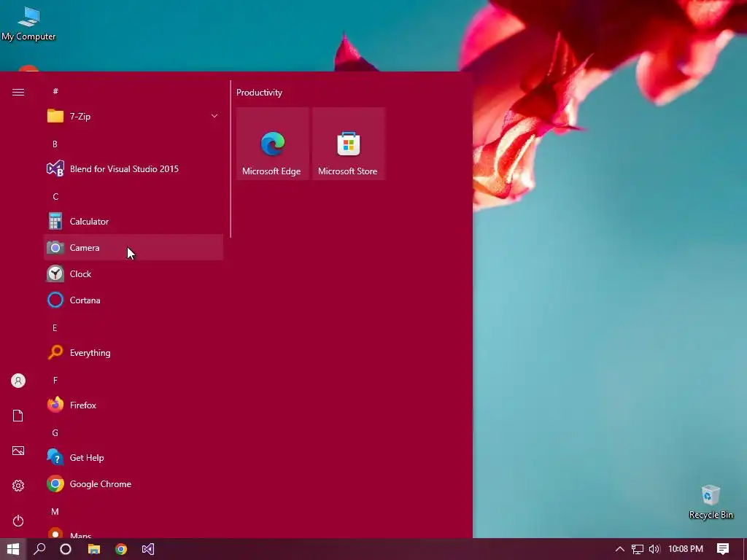Open Settings gear in Start sidebar

18,485
